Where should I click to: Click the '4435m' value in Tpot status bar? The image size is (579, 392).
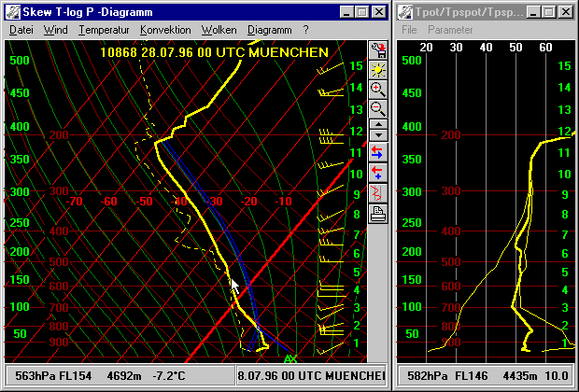click(520, 376)
